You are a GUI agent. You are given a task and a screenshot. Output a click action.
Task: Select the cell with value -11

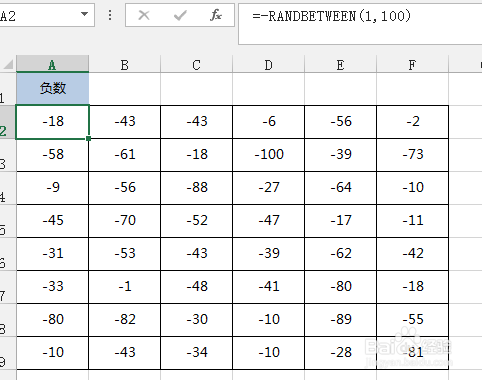click(412, 221)
